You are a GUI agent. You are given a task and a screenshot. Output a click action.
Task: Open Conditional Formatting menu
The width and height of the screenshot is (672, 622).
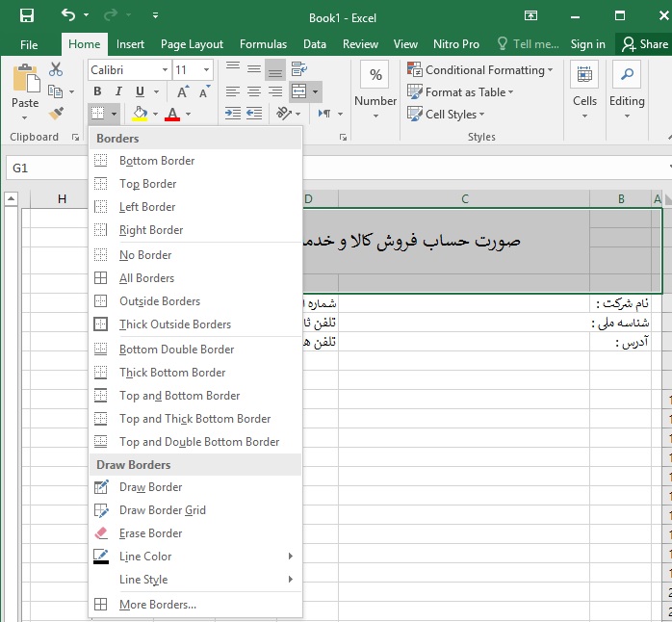480,70
